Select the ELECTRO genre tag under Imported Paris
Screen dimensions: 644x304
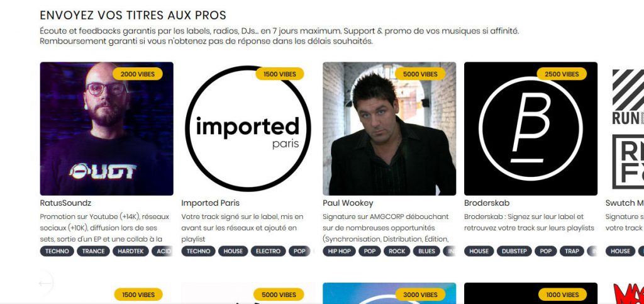[x=268, y=251]
